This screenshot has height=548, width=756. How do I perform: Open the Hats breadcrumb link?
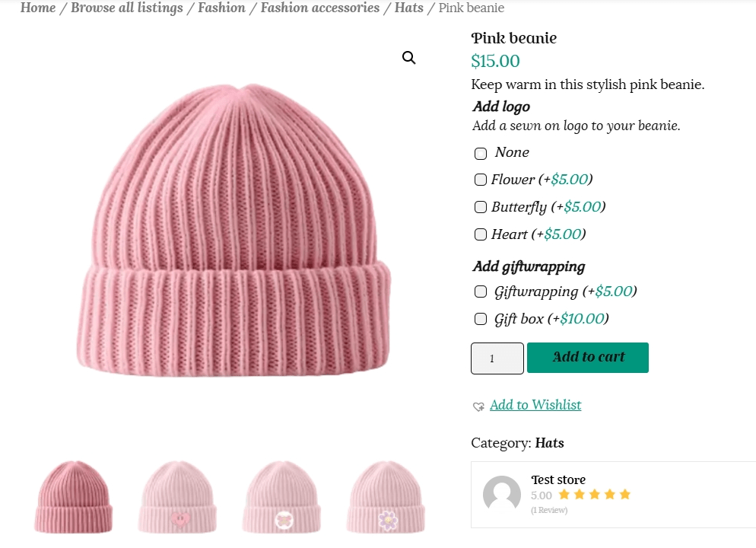(x=409, y=8)
